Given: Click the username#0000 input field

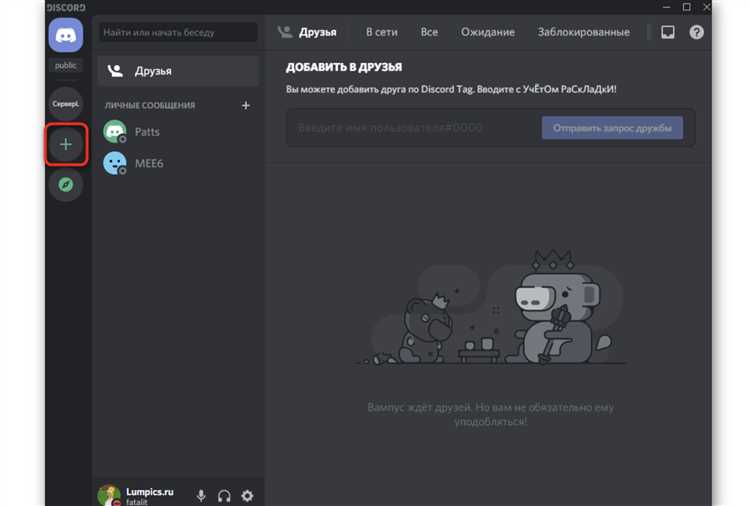Looking at the screenshot, I should point(414,128).
